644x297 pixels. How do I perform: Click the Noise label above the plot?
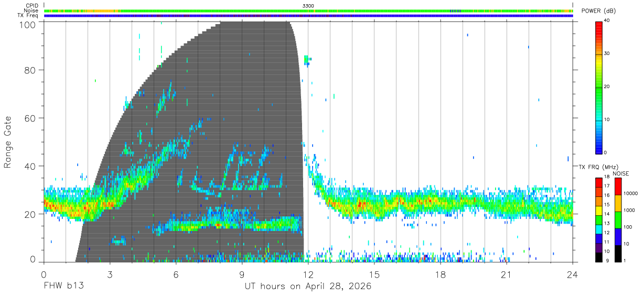point(31,10)
